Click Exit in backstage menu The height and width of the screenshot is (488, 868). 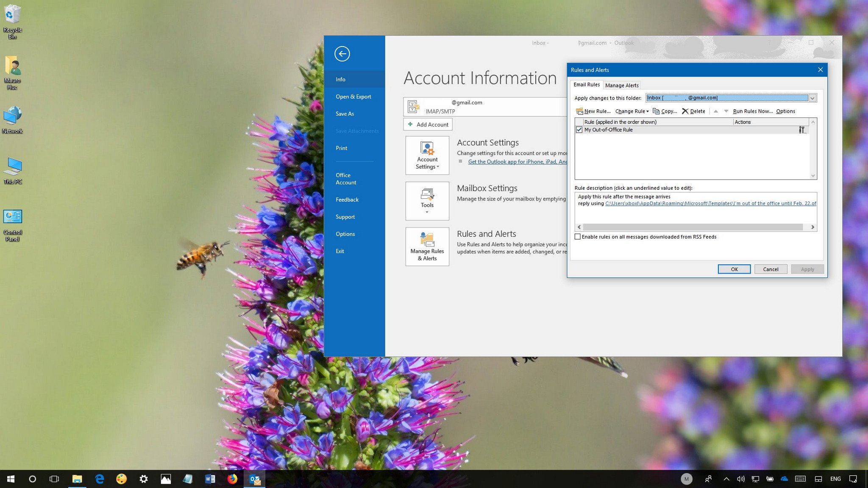click(x=354, y=251)
